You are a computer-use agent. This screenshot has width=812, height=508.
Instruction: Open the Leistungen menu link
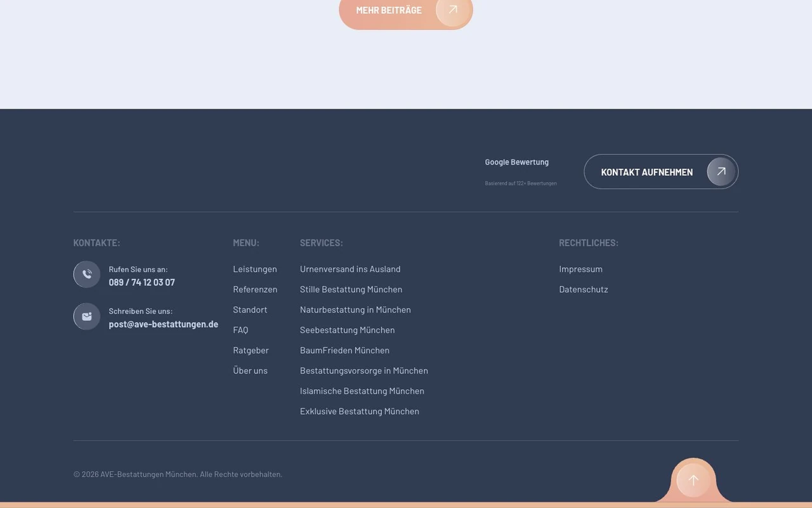(255, 269)
